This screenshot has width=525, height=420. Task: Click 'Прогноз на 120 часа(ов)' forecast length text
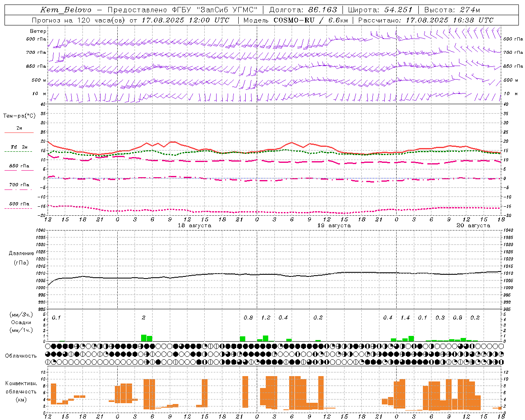pyautogui.click(x=79, y=20)
